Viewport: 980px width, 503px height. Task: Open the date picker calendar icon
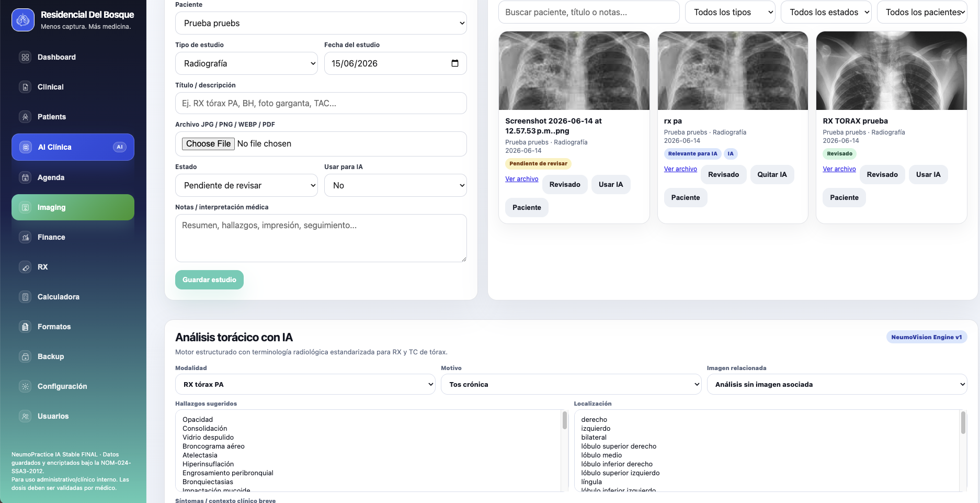pyautogui.click(x=455, y=63)
